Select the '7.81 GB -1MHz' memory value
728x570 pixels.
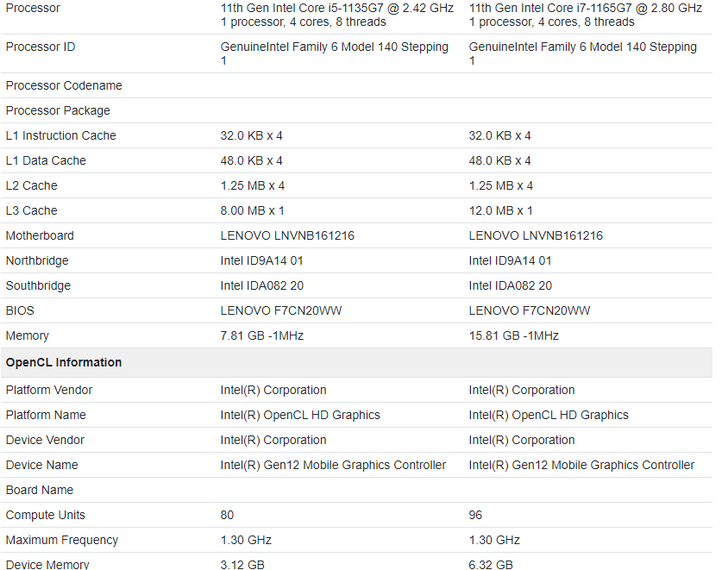[262, 336]
